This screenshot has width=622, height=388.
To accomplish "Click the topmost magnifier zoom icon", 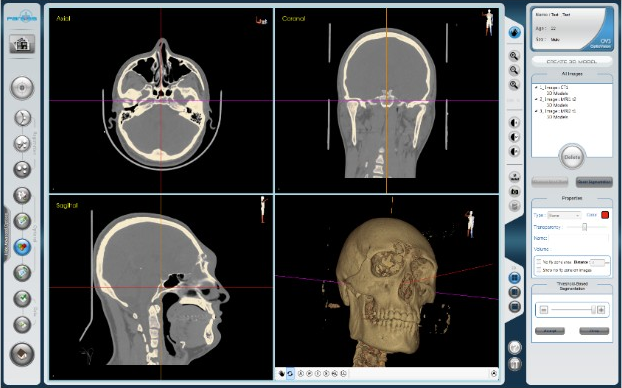I will (514, 56).
